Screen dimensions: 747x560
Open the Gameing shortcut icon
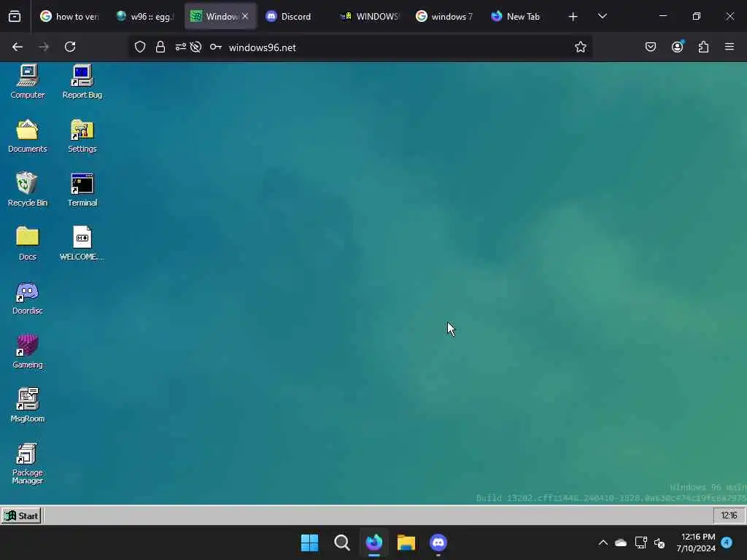pyautogui.click(x=27, y=351)
